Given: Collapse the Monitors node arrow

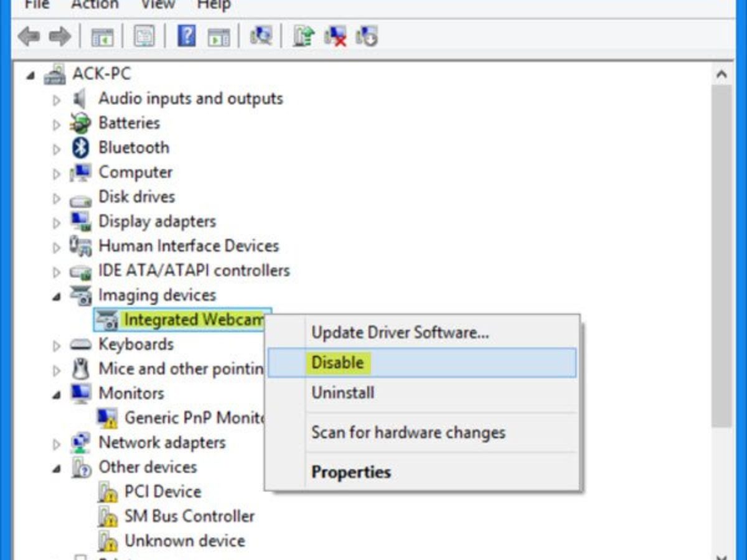Looking at the screenshot, I should (57, 394).
